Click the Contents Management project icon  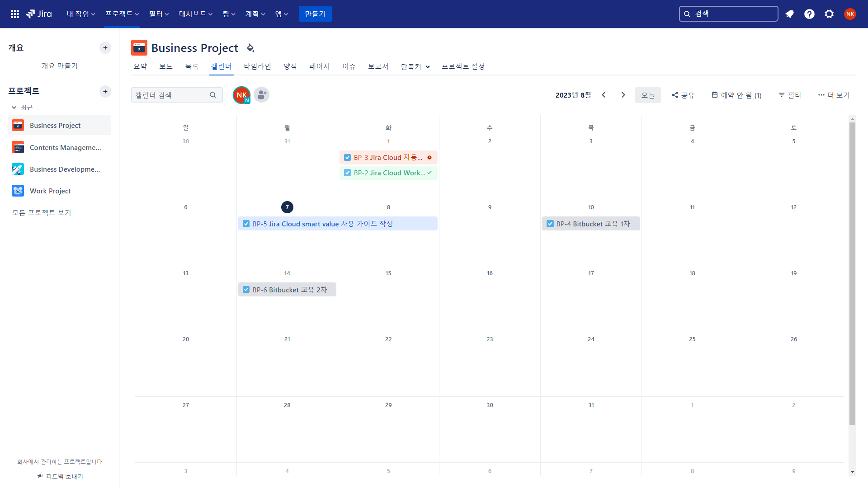click(18, 147)
